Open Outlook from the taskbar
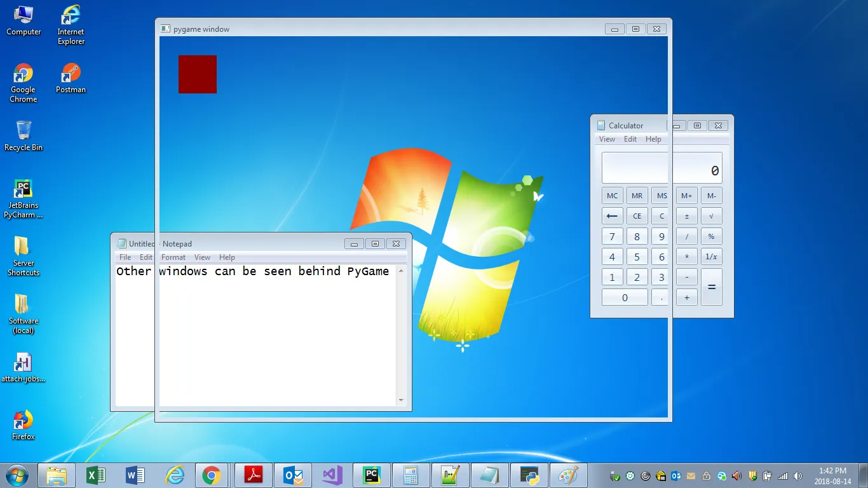Screen dimensions: 868x488 [293, 475]
